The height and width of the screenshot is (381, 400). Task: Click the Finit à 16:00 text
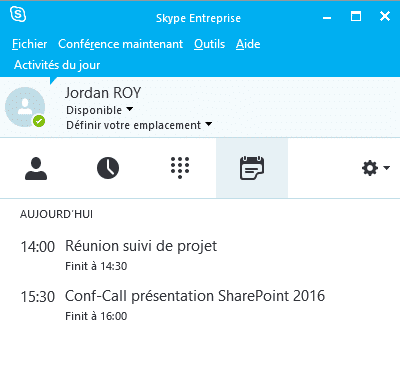point(96,316)
